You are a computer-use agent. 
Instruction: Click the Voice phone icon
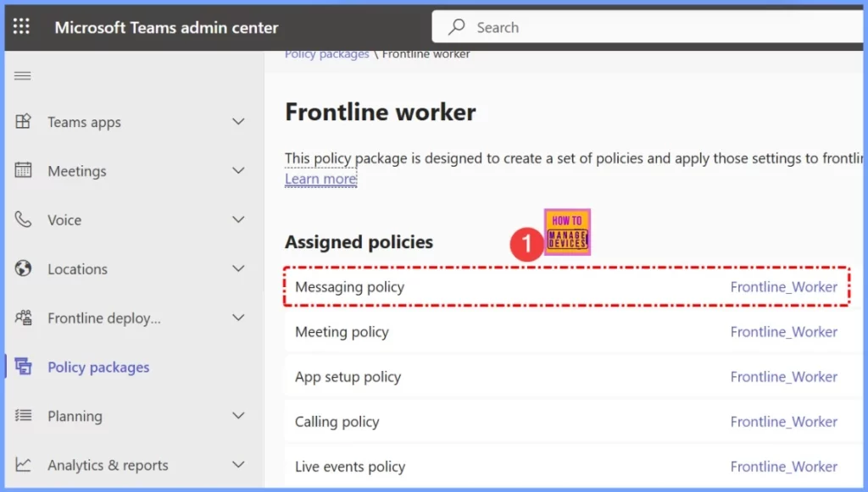click(x=23, y=219)
